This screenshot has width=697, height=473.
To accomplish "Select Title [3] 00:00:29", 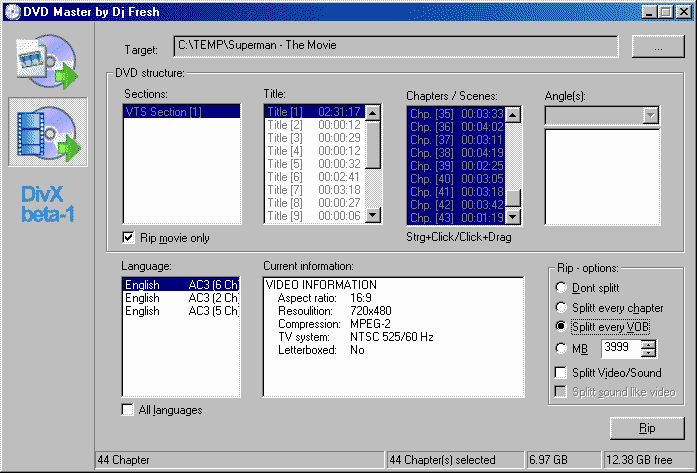I will (315, 138).
